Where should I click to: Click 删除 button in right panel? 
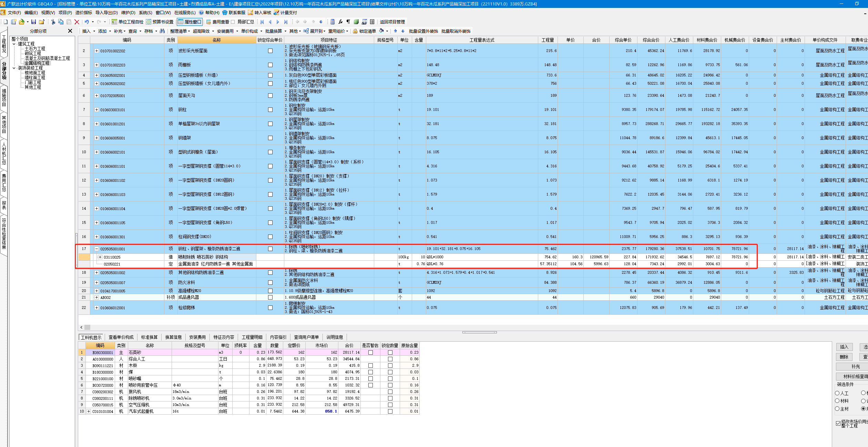[x=844, y=357]
